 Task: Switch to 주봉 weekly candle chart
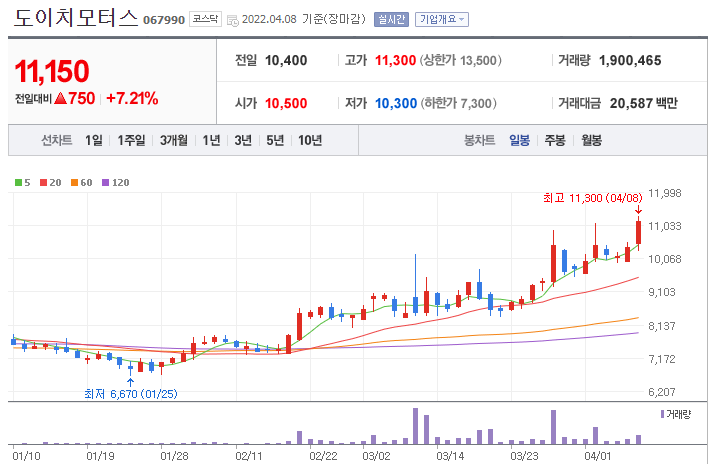click(555, 140)
